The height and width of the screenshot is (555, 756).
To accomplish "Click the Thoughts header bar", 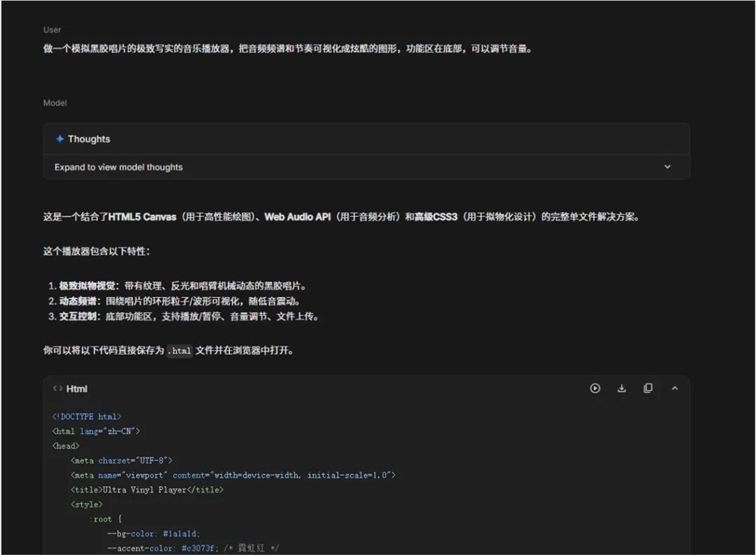I will point(367,138).
